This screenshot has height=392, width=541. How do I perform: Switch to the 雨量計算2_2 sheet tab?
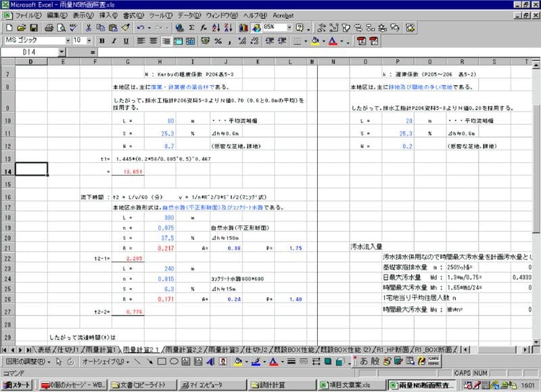(x=183, y=349)
